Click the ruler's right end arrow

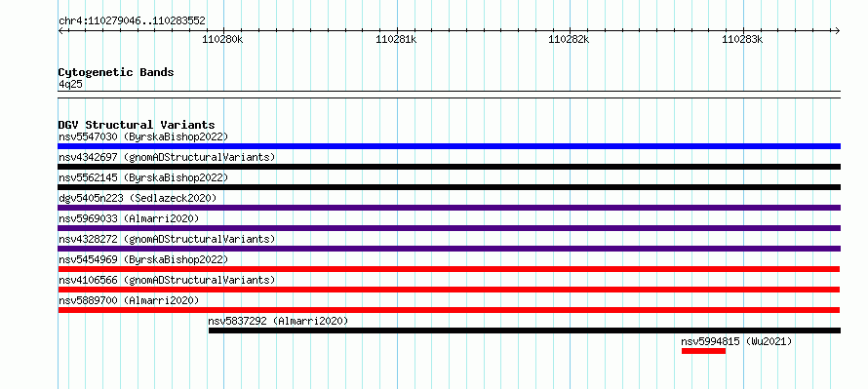837,31
